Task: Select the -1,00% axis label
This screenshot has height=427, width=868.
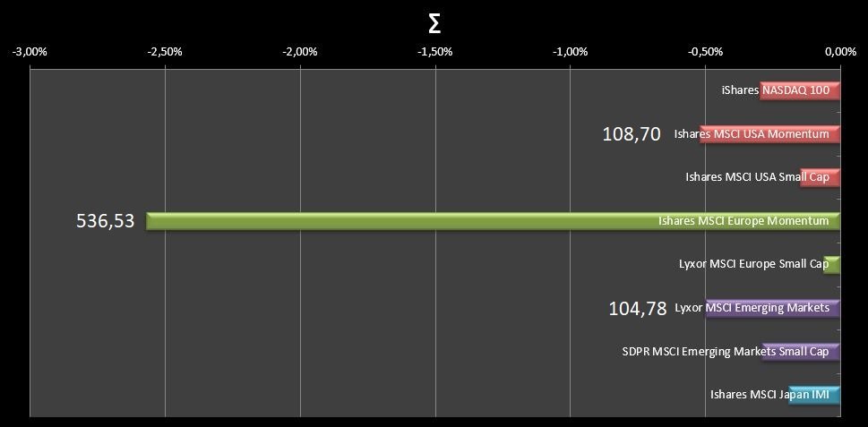Action: point(571,51)
